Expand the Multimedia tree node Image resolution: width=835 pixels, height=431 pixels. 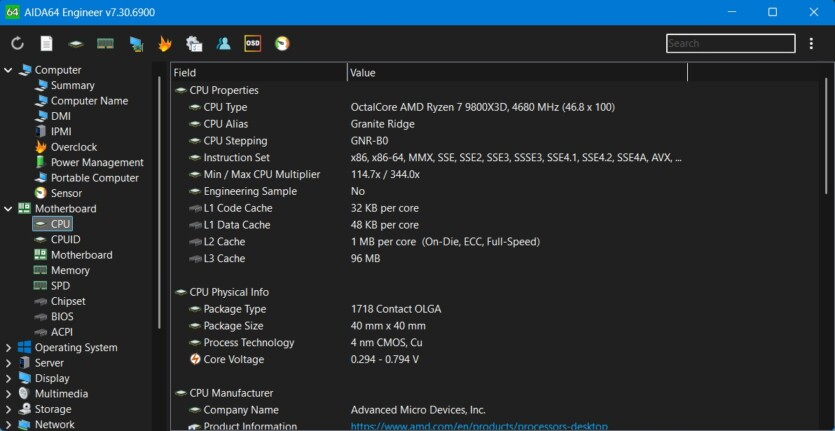pos(8,394)
